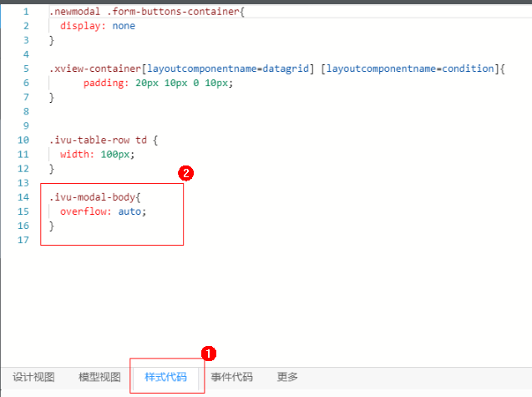Open the 模型视图 tab

[x=99, y=377]
